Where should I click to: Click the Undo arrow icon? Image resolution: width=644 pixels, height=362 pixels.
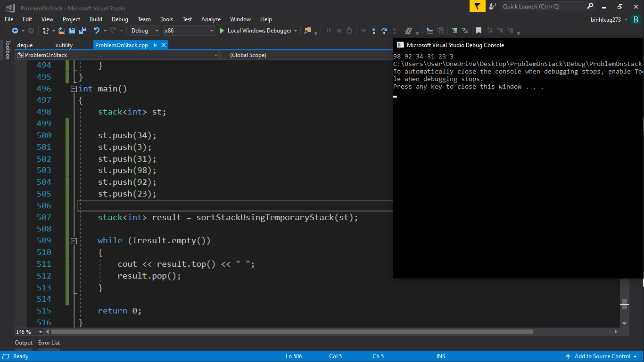[x=96, y=31]
